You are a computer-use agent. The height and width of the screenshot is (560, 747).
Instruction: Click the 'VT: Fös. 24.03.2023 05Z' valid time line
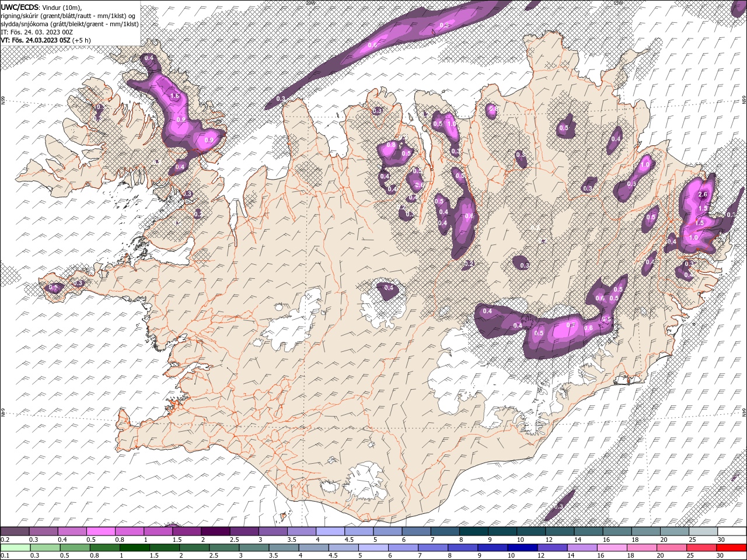[x=36, y=40]
